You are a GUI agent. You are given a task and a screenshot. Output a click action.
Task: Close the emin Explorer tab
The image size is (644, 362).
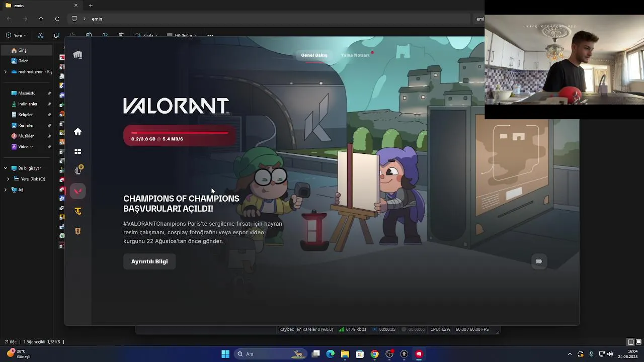point(76,6)
